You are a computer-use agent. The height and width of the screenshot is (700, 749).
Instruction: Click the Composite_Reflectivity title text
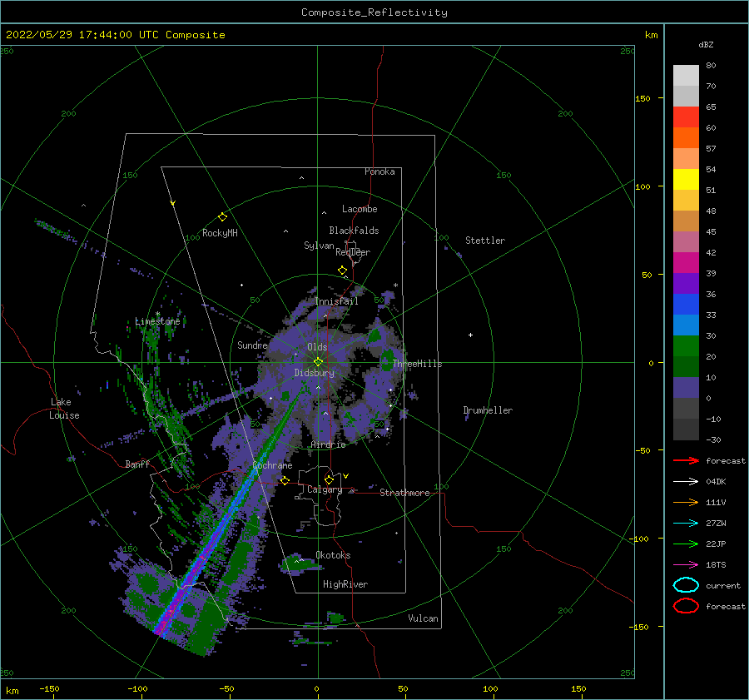tap(374, 12)
